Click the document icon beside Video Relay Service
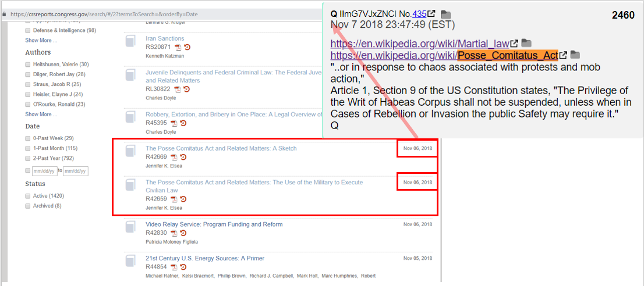 130,228
